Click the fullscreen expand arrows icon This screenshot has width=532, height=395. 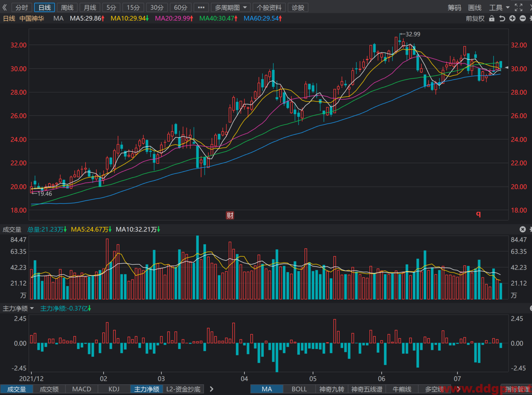point(519,7)
